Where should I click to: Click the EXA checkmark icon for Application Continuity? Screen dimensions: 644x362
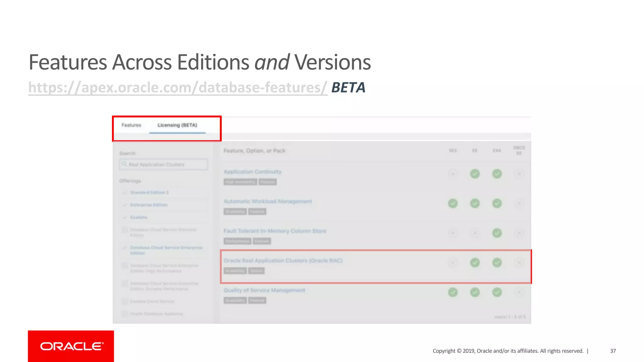(x=497, y=174)
